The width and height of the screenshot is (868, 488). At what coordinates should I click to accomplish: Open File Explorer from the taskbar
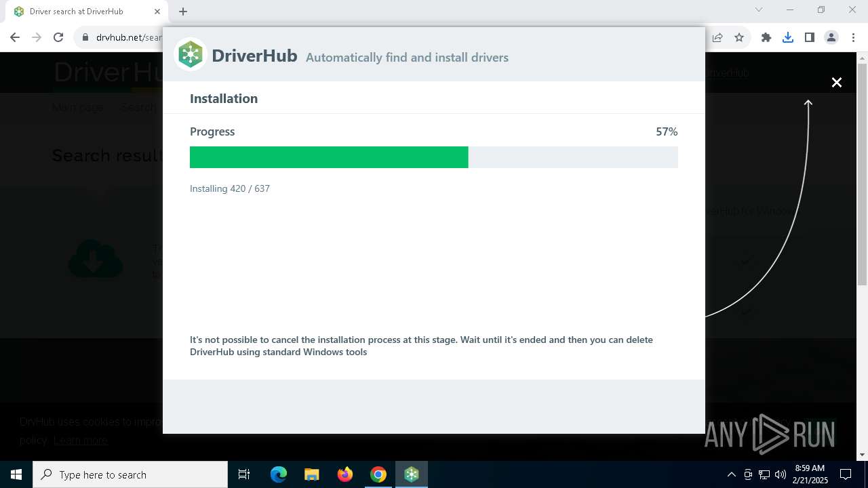tap(312, 474)
